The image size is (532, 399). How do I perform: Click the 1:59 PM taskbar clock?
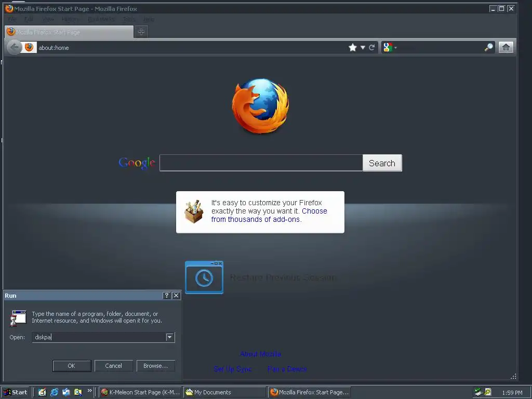pos(512,393)
